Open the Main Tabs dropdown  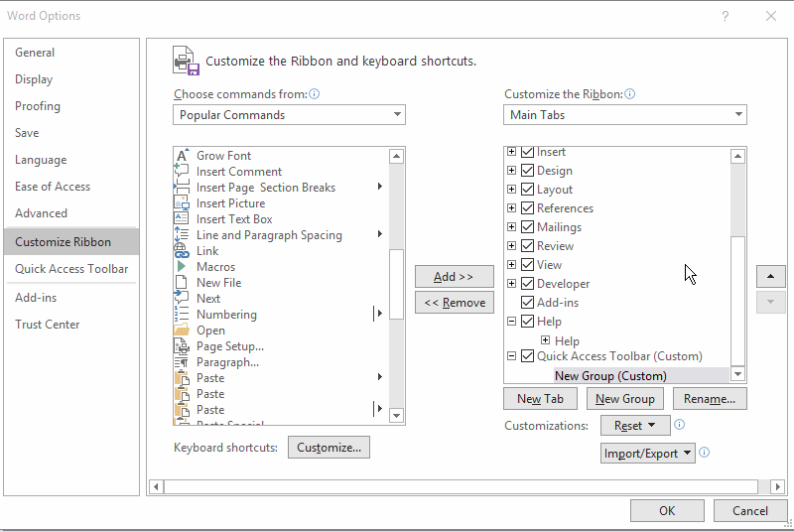tap(625, 115)
